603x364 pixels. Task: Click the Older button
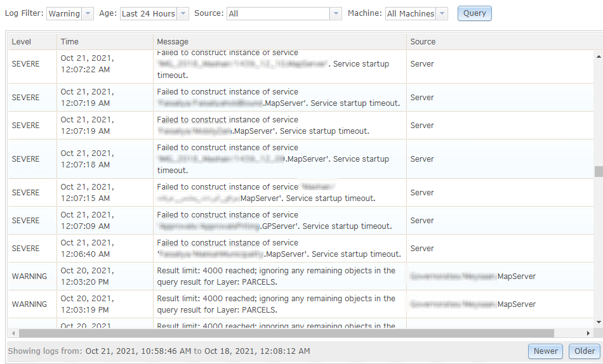585,351
